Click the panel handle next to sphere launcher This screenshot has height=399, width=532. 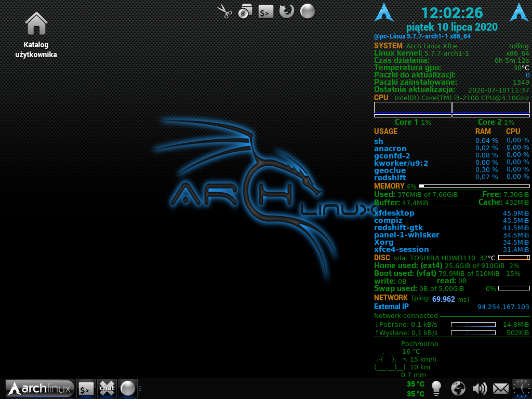[x=140, y=389]
